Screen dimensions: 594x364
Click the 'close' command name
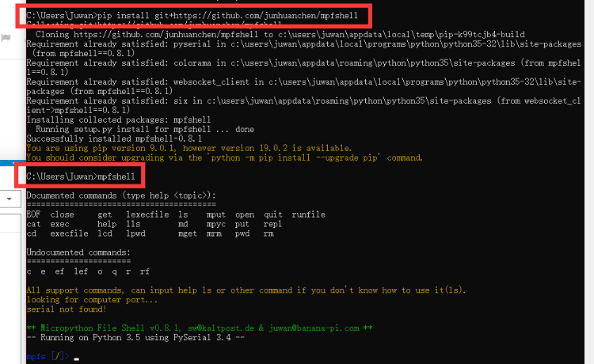coord(62,214)
